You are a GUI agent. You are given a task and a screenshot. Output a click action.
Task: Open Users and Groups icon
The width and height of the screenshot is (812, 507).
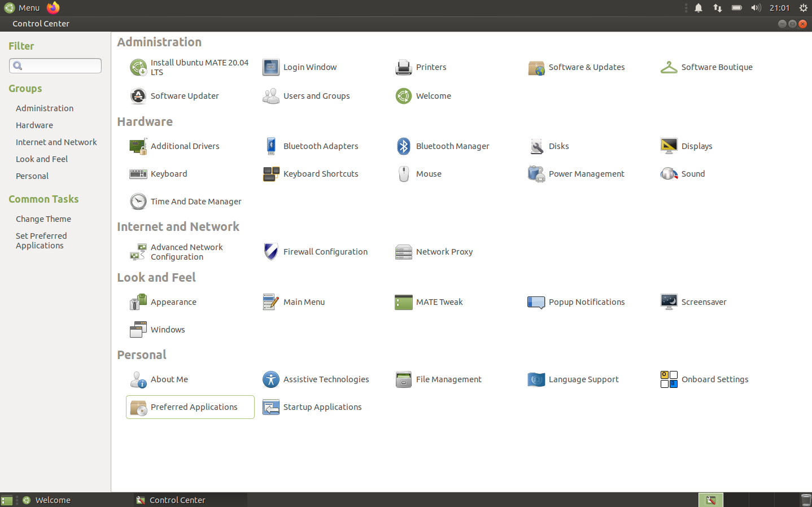271,96
